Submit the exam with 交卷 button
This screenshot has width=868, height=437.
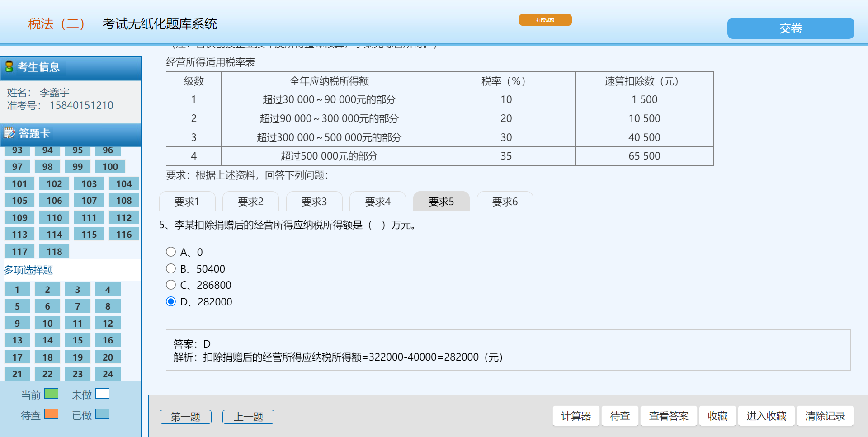[790, 28]
